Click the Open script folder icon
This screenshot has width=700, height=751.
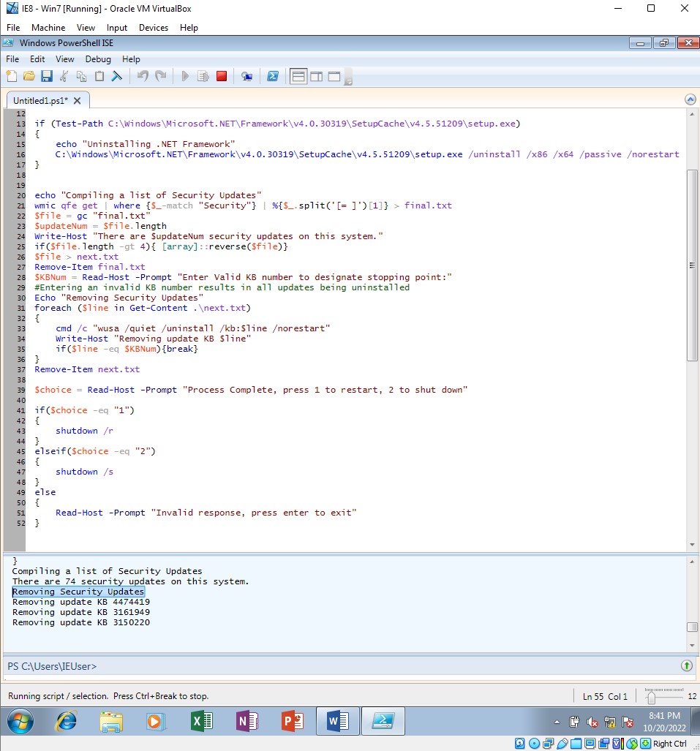pyautogui.click(x=29, y=76)
